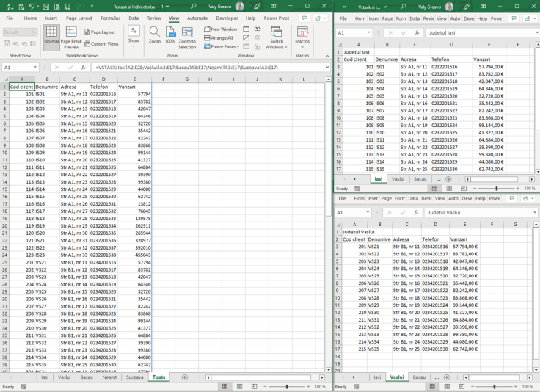Add new sheet with plus icon
Image resolution: width=540 pixels, height=392 pixels.
coord(183,377)
